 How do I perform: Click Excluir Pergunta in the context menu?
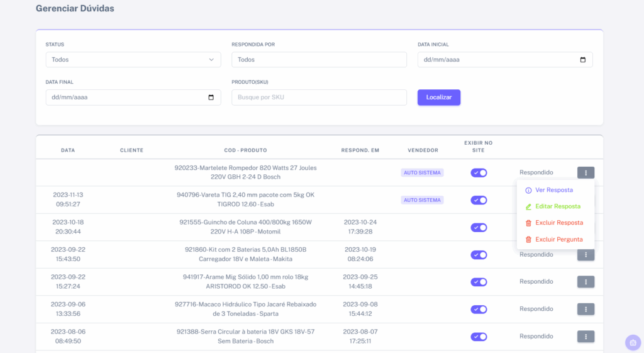(x=558, y=239)
